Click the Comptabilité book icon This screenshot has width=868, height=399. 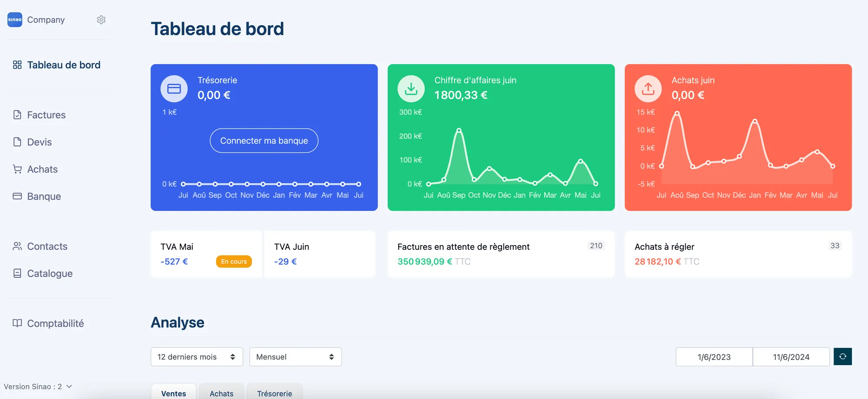[x=17, y=323]
